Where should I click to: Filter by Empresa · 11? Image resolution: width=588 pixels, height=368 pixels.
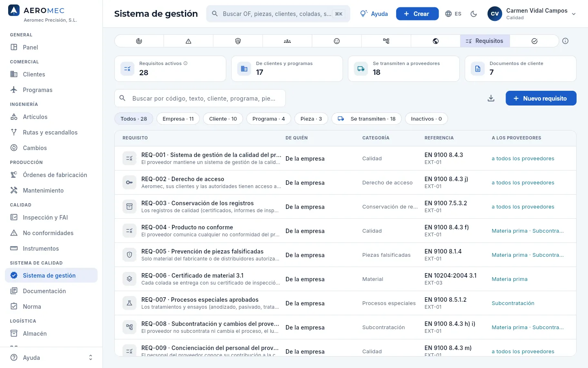click(x=178, y=119)
